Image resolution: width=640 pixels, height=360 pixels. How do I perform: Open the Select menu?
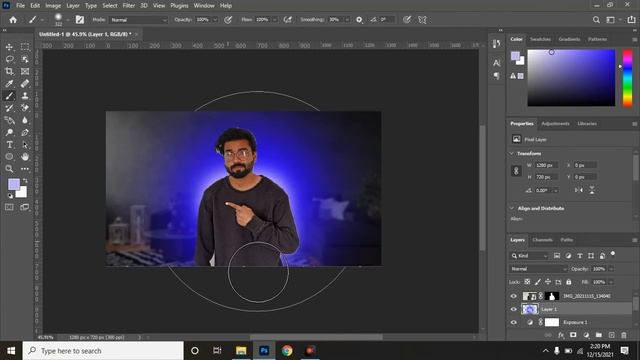110,6
